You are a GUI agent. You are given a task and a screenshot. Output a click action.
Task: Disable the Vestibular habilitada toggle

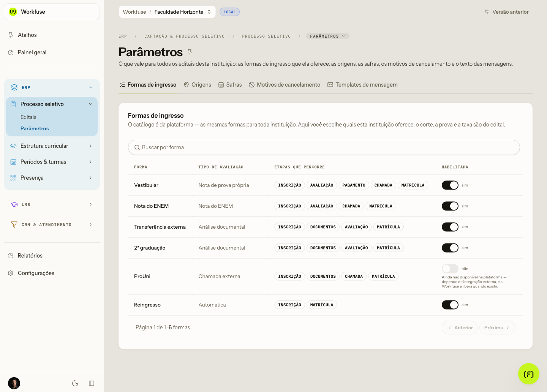(x=450, y=185)
